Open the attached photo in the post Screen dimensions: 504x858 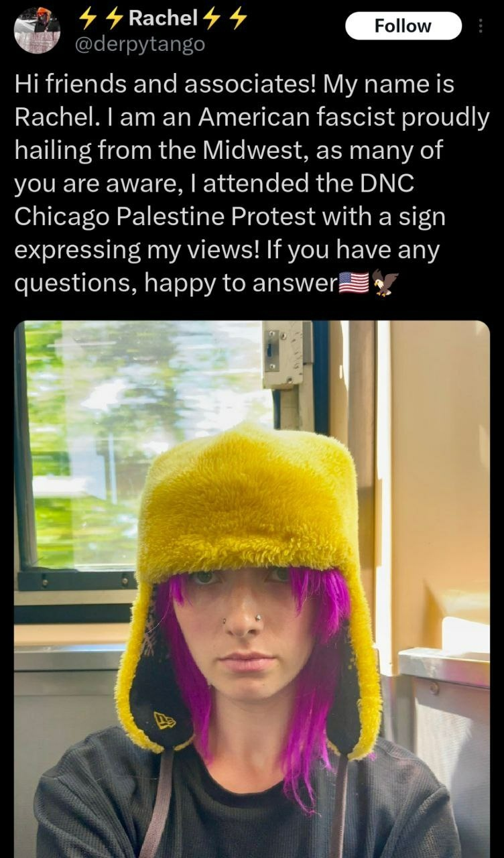tap(252, 589)
